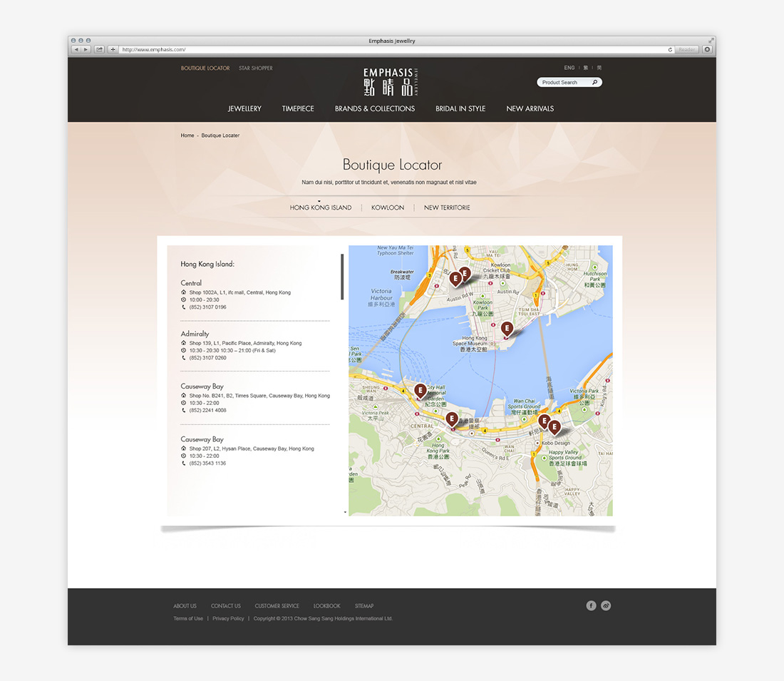Screen dimensions: 784x681
Task: Click the scroll-down arrow under boutique list
Action: [x=345, y=512]
